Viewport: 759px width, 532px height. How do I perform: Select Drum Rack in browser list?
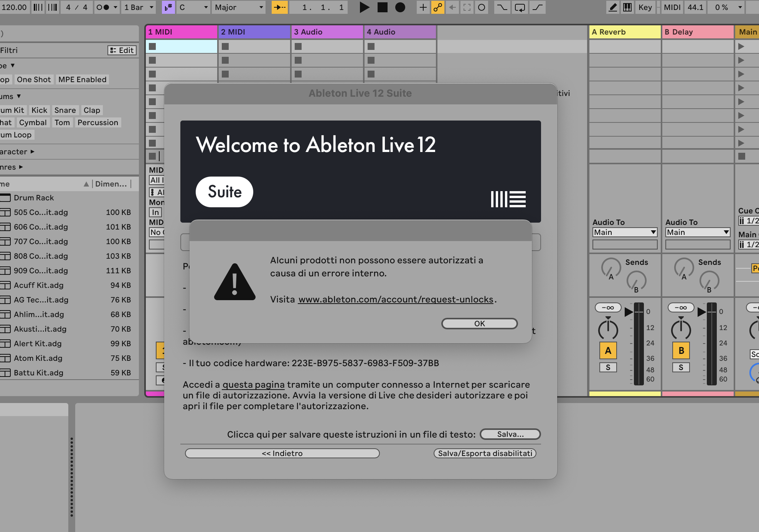[69, 198]
